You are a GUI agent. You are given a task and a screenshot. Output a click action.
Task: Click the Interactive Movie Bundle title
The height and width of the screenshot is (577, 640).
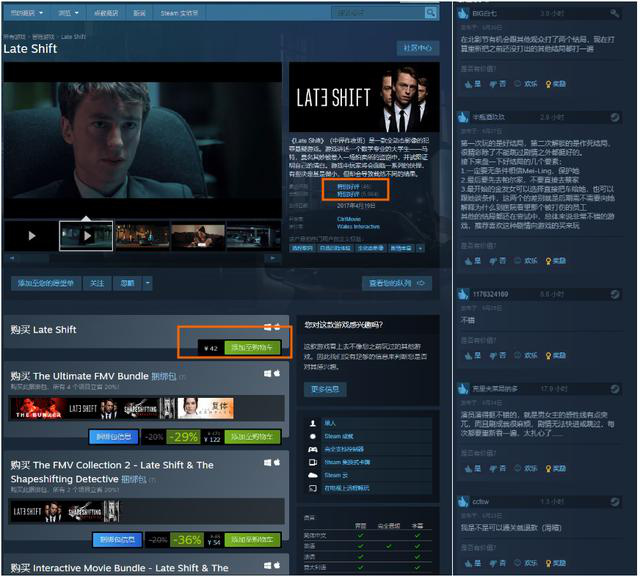pyautogui.click(x=119, y=568)
